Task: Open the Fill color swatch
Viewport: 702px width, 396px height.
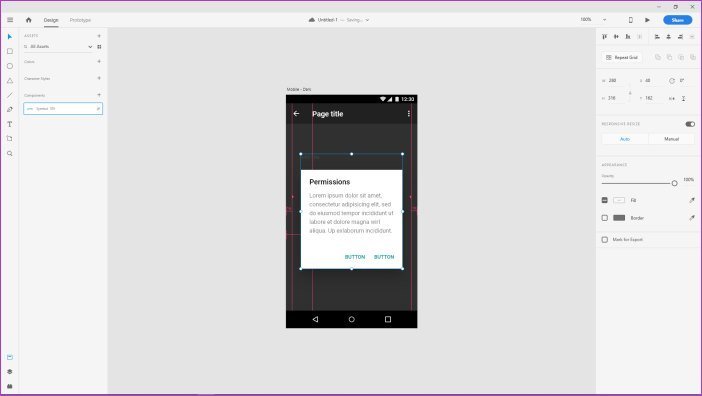Action: click(619, 200)
